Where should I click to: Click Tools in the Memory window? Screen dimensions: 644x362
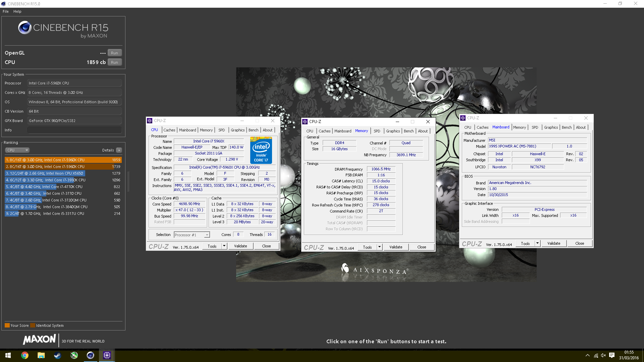click(x=367, y=247)
